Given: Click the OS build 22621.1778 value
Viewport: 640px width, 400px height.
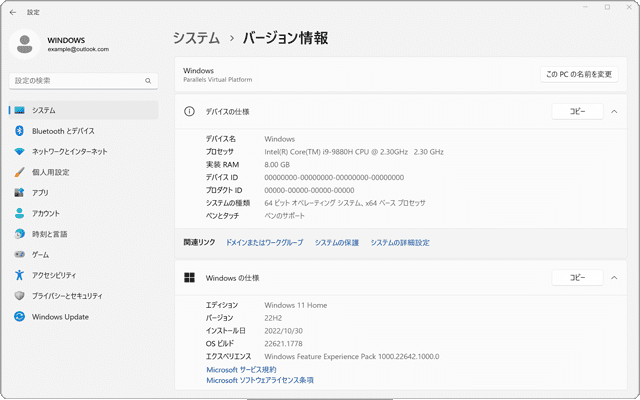Looking at the screenshot, I should 283,344.
